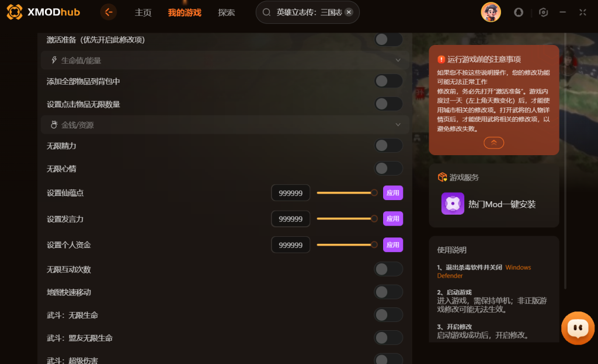
Task: Open the orange chat assistant bubble
Action: tap(578, 328)
